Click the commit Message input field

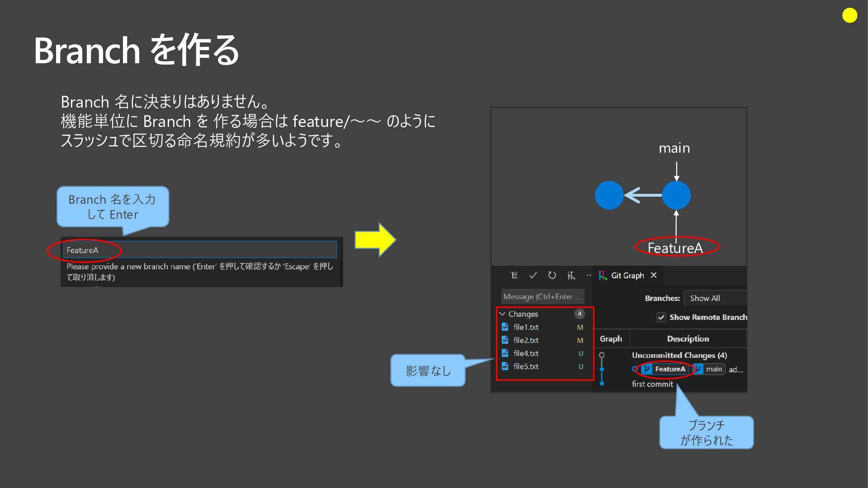click(542, 296)
